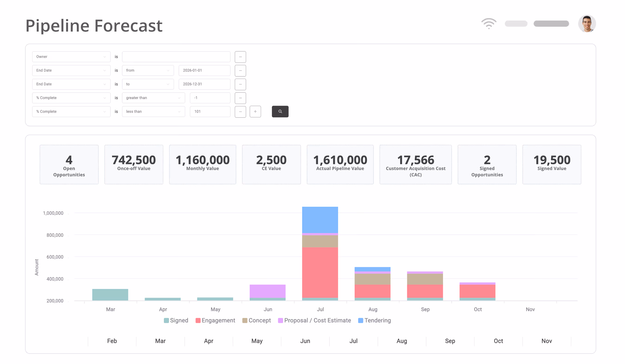
Task: Click the tan Concept segment in Sep bar
Action: 425,279
